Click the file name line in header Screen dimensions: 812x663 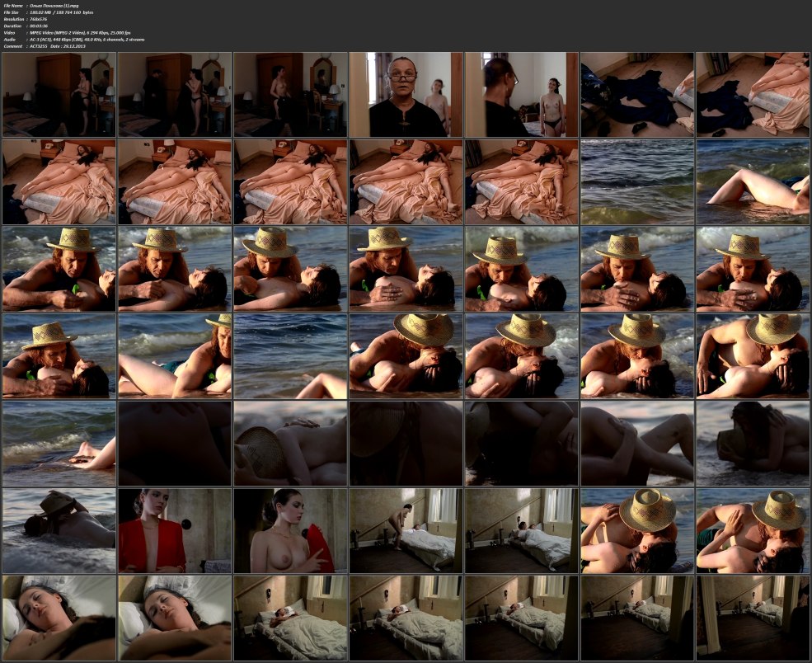(58, 6)
